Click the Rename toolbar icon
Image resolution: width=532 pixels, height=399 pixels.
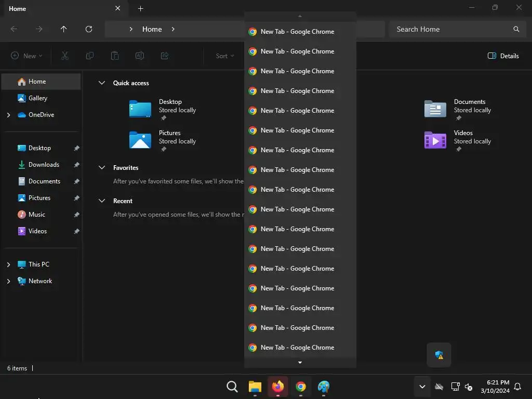[140, 56]
